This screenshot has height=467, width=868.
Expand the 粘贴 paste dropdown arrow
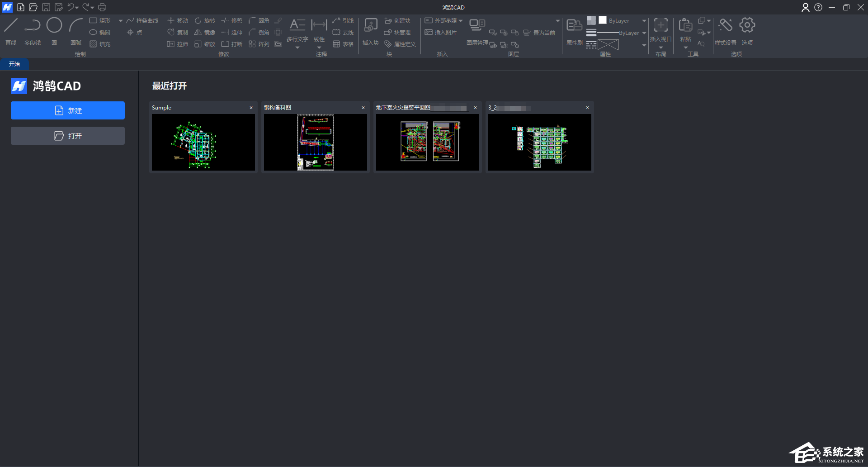(686, 48)
